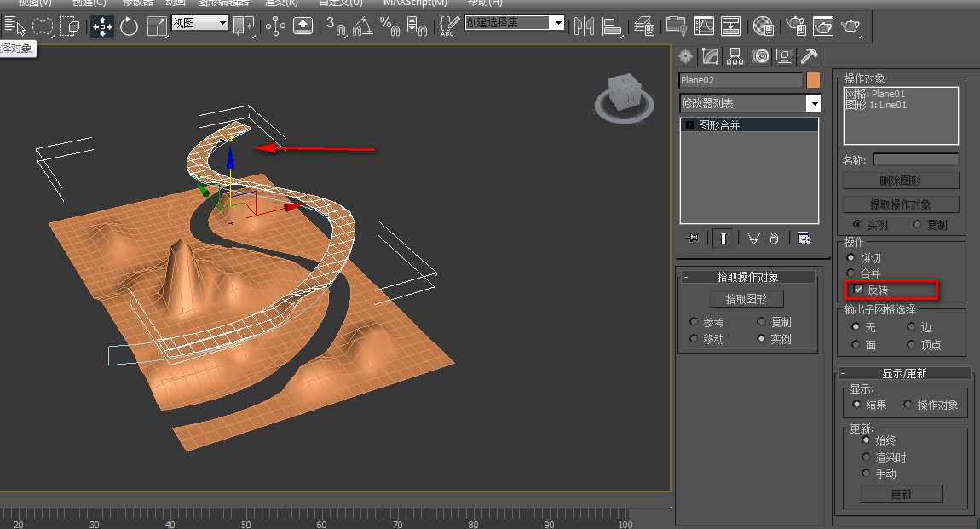This screenshot has height=529, width=980.
Task: Click the Plane02 object color swatch
Action: [x=813, y=80]
